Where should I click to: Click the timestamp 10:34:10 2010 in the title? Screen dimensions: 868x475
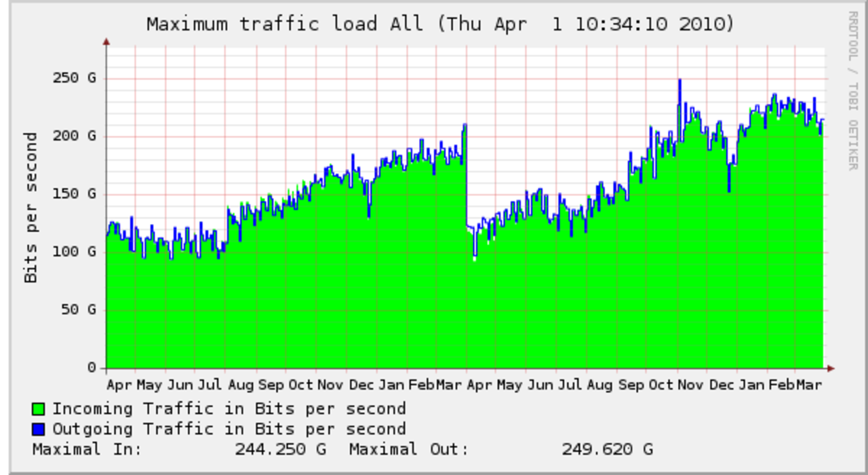[x=654, y=24]
